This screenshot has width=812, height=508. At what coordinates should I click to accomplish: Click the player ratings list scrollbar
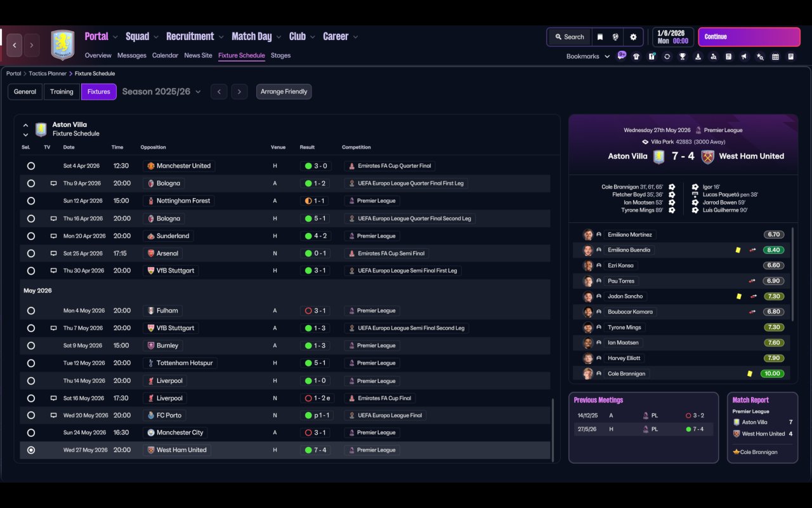[793, 273]
